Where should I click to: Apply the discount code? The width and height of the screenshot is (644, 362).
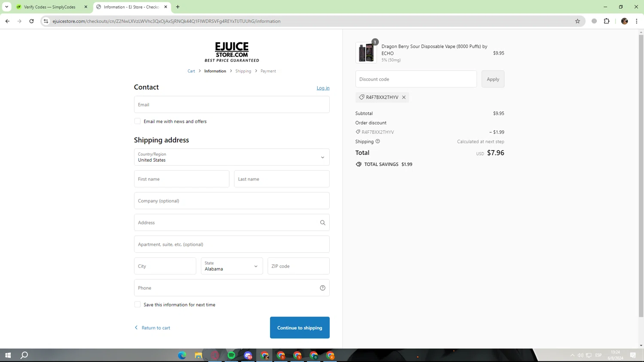coord(493,79)
